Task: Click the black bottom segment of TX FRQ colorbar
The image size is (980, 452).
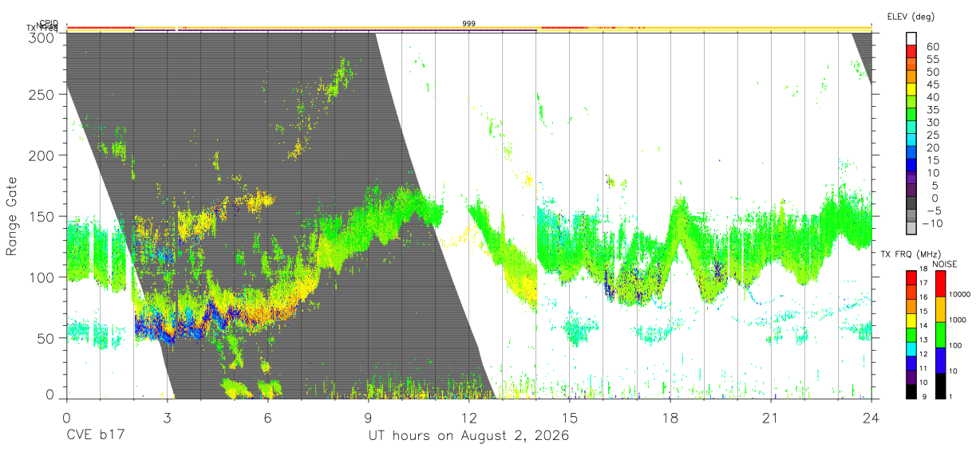Action: tap(911, 391)
